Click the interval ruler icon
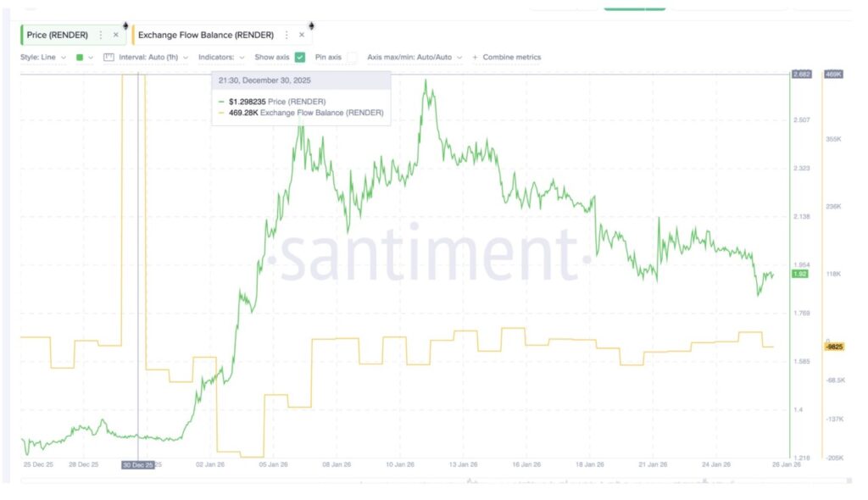868x500 pixels. click(x=108, y=58)
